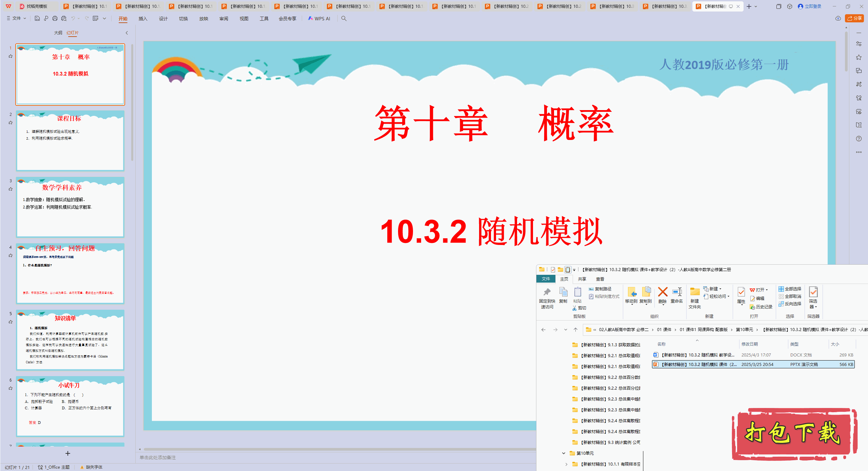This screenshot has height=471, width=868.
Task: Toggle 反向选择 invert selection option
Action: (x=790, y=304)
